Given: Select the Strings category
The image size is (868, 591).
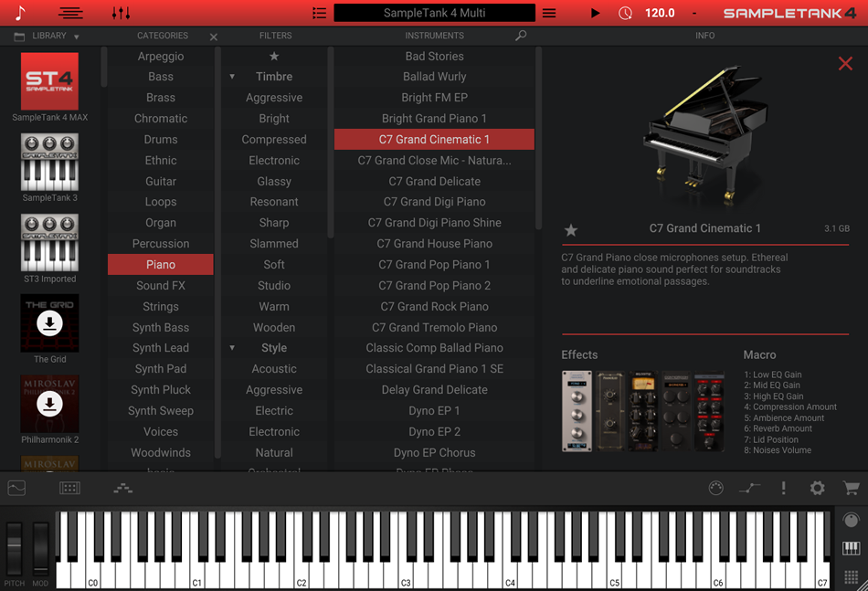Looking at the screenshot, I should pyautogui.click(x=161, y=307).
